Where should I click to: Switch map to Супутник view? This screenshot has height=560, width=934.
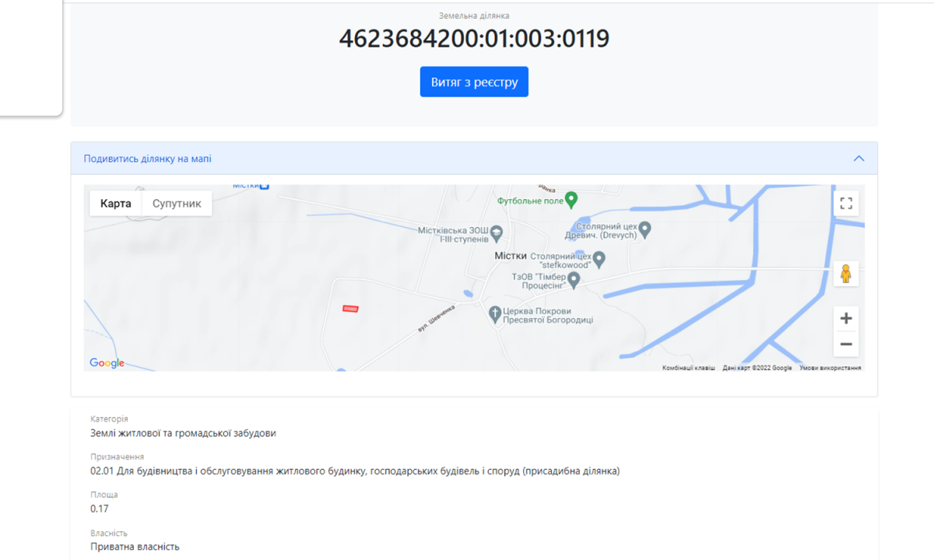(x=177, y=204)
